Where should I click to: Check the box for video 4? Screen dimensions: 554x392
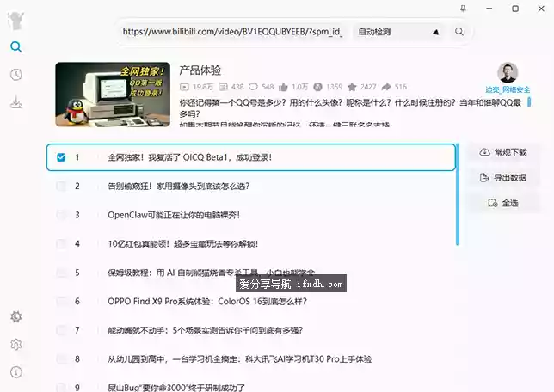[61, 243]
